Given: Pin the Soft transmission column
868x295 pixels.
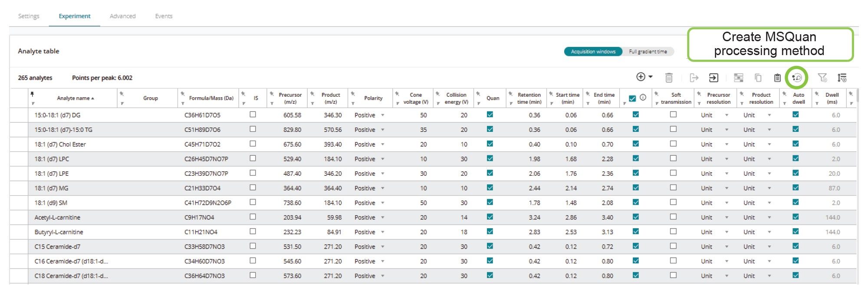Looking at the screenshot, I should click(x=657, y=94).
